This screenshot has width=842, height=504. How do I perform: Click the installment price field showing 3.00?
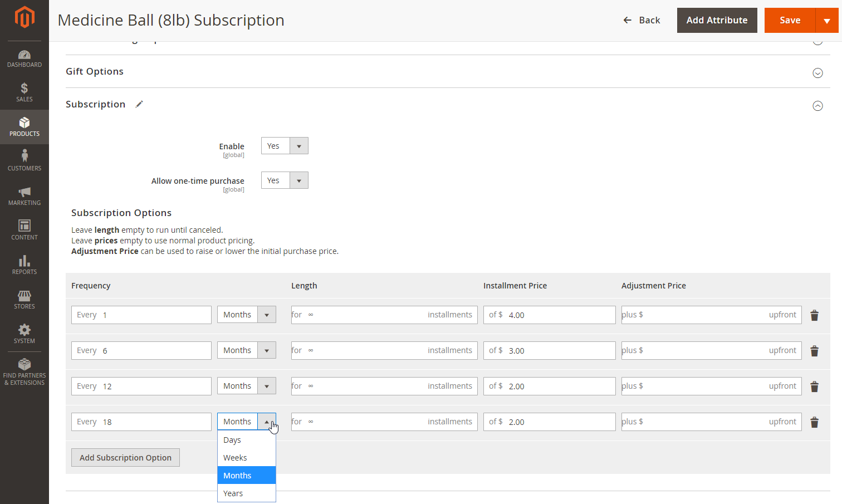pos(557,351)
